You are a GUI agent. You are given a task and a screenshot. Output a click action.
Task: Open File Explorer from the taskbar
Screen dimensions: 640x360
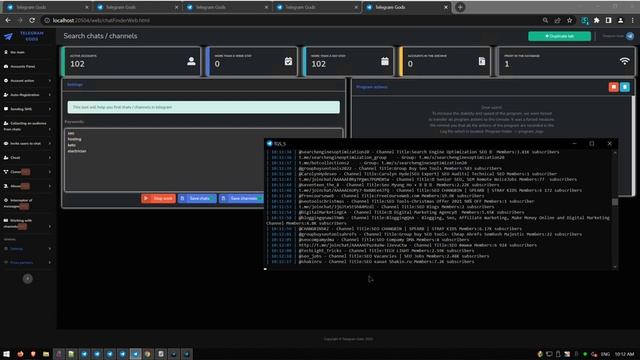pyautogui.click(x=46, y=354)
